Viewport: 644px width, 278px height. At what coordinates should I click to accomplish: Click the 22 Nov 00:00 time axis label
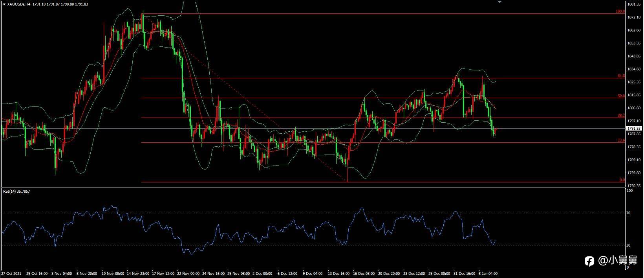click(188, 273)
